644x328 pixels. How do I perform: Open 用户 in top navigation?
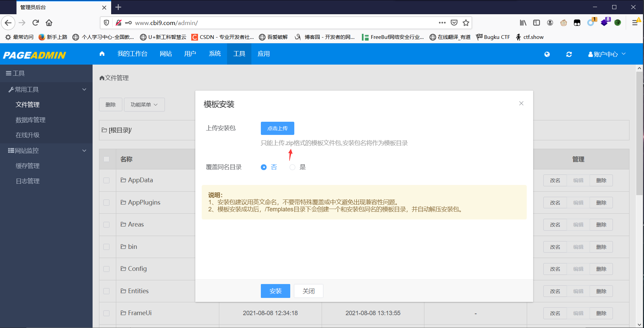click(x=190, y=54)
